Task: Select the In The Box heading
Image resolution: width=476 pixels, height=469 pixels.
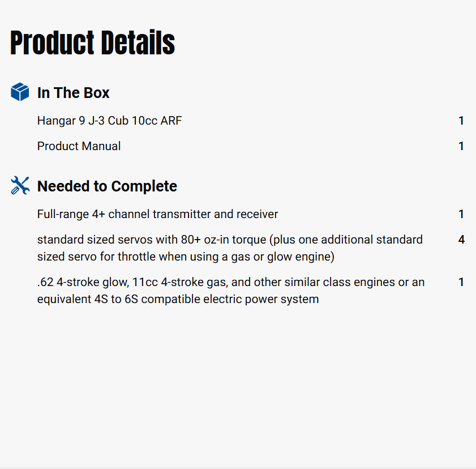Action: click(73, 93)
